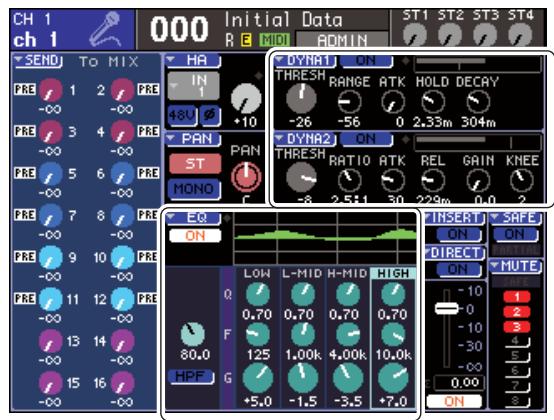Select the MIX 5 send knob
Screen dimensions: 554x420
tap(51, 174)
